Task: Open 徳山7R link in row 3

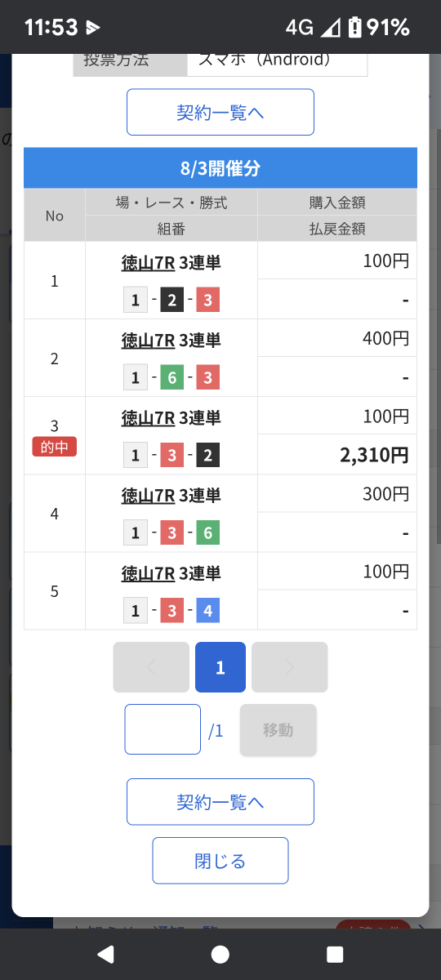Action: (148, 418)
